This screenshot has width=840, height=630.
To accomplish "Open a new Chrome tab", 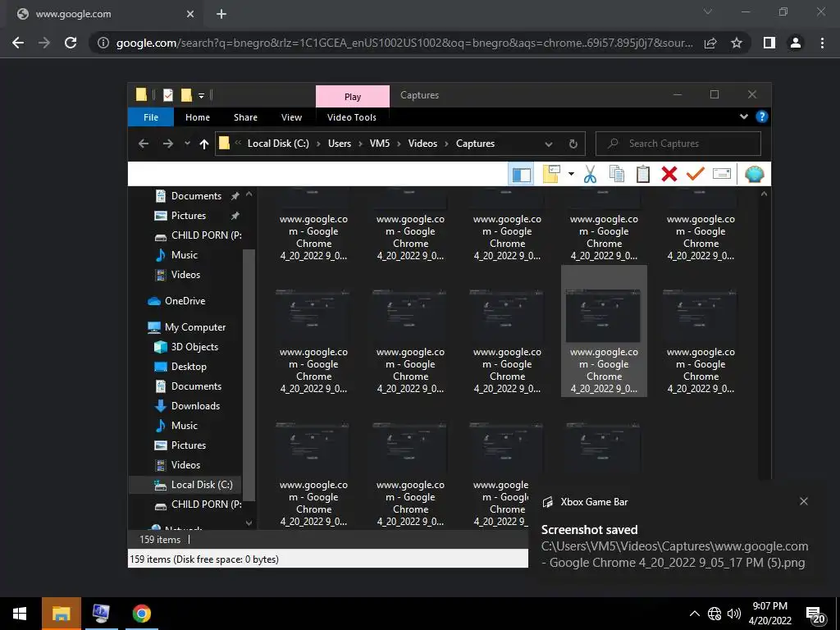I will (x=221, y=14).
